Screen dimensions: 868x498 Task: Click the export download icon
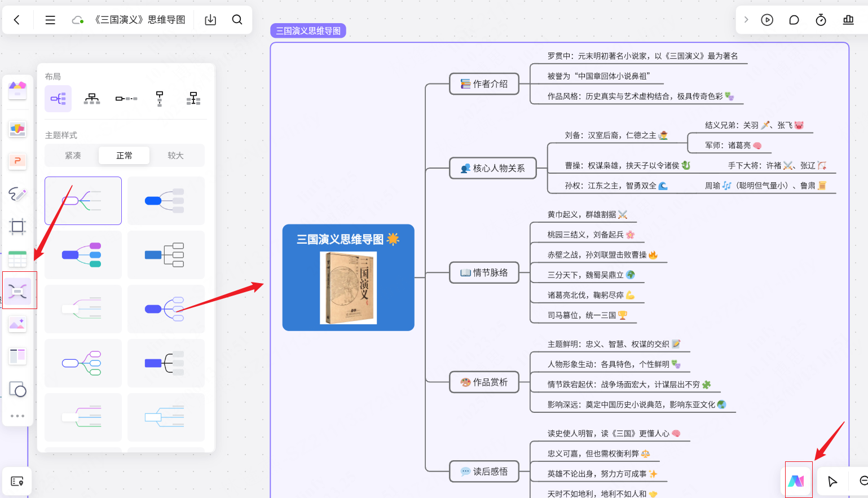(210, 20)
